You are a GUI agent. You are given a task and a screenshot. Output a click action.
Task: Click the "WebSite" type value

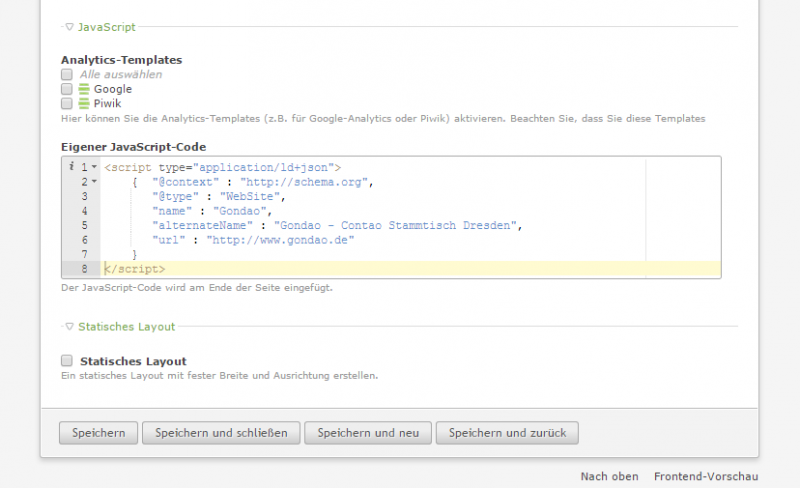click(250, 197)
